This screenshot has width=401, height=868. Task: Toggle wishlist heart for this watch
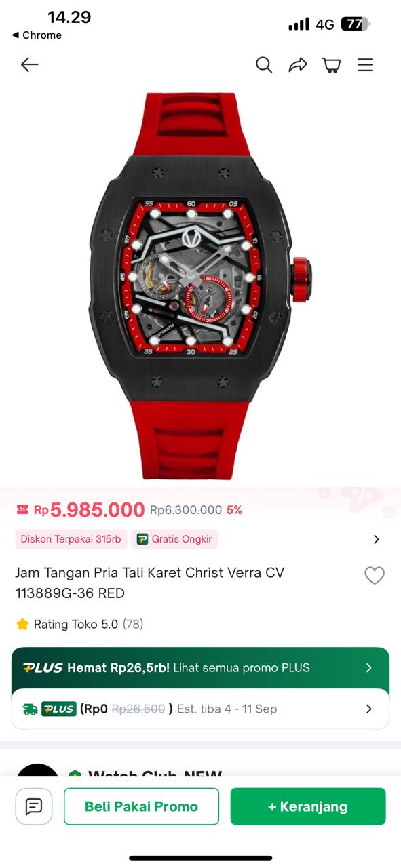[x=375, y=576]
